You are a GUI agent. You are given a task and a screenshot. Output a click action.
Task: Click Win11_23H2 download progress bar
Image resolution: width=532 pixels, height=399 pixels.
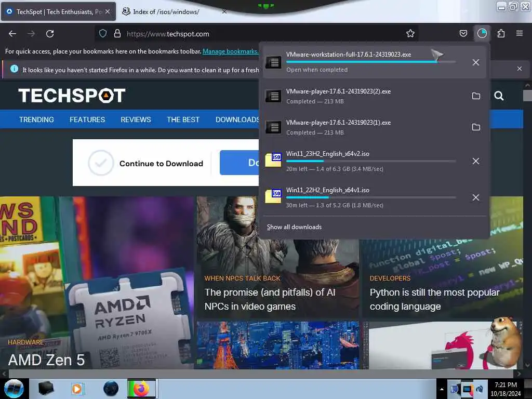(x=371, y=161)
